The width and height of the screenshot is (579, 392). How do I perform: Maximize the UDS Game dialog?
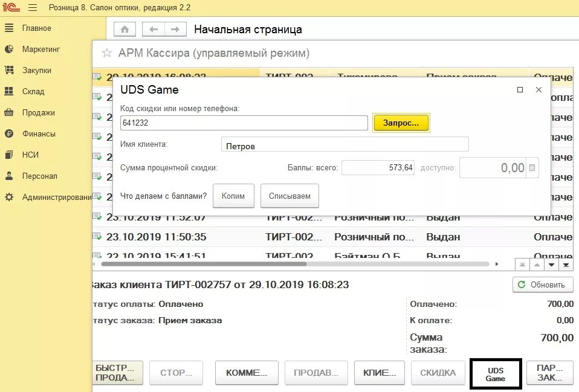tap(520, 89)
